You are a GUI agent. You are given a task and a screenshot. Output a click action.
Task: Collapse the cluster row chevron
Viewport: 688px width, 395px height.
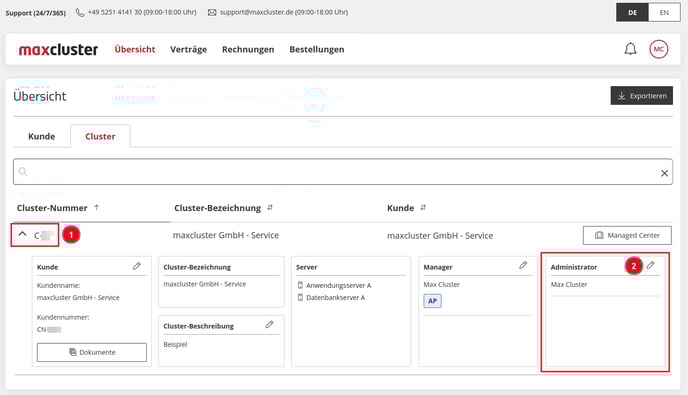coord(22,234)
